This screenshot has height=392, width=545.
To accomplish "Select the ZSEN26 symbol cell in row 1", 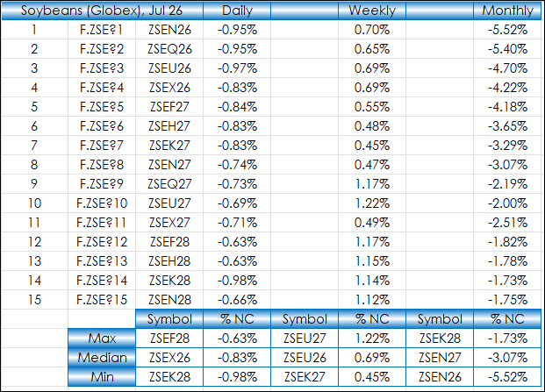I will (x=169, y=30).
